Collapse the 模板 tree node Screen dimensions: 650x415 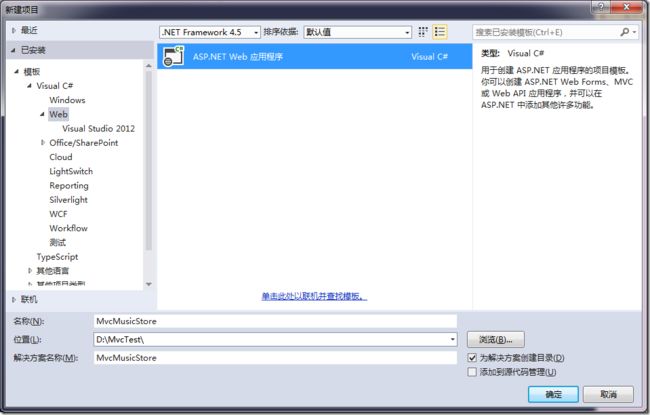pos(17,71)
